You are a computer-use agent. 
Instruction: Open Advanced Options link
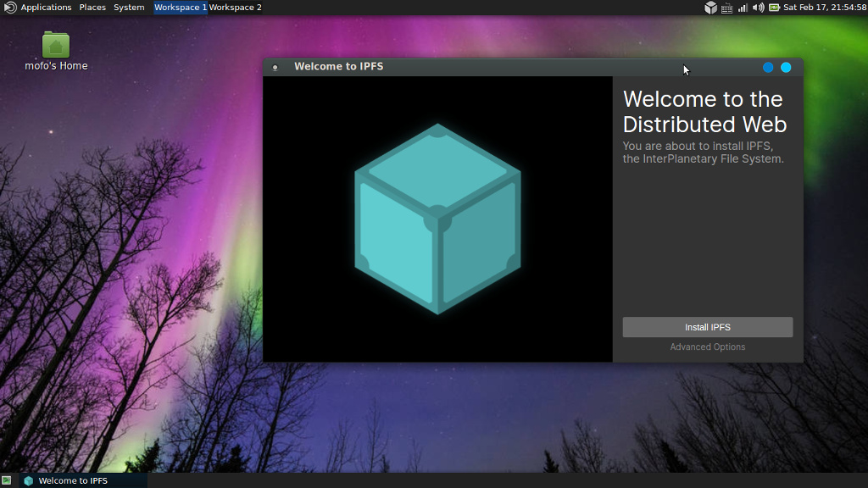coord(707,347)
